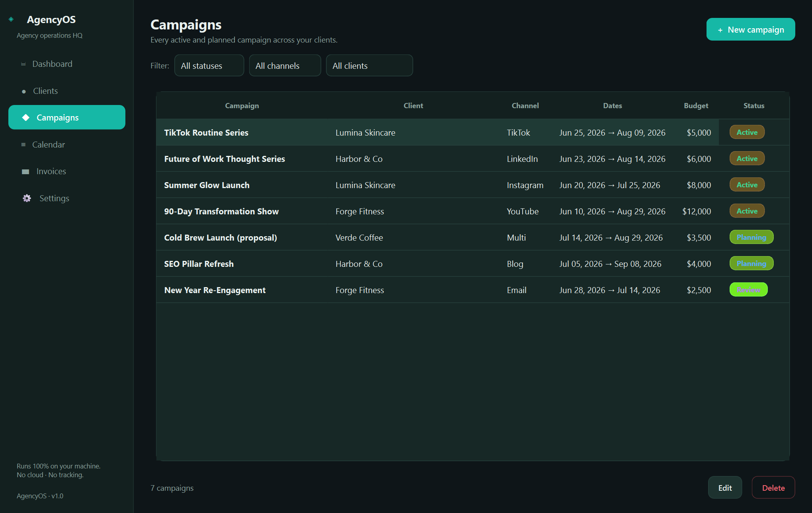This screenshot has width=812, height=513.
Task: Click the Review status badge
Action: [x=748, y=290]
